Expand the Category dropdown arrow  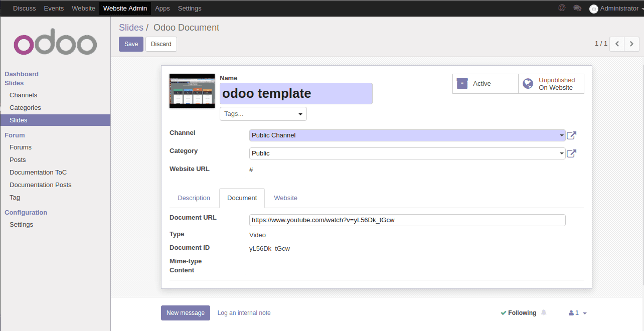point(562,153)
